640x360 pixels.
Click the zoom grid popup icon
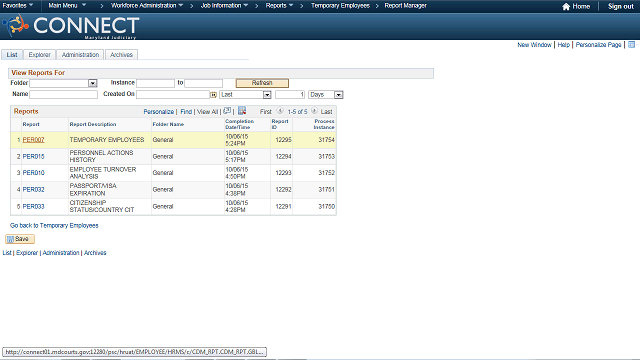click(x=227, y=111)
